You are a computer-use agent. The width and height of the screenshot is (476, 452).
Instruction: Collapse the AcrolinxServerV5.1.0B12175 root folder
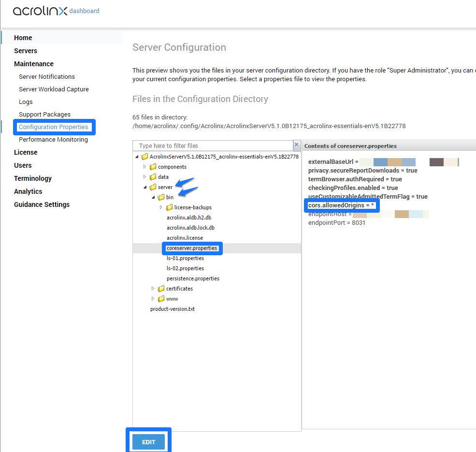[137, 157]
